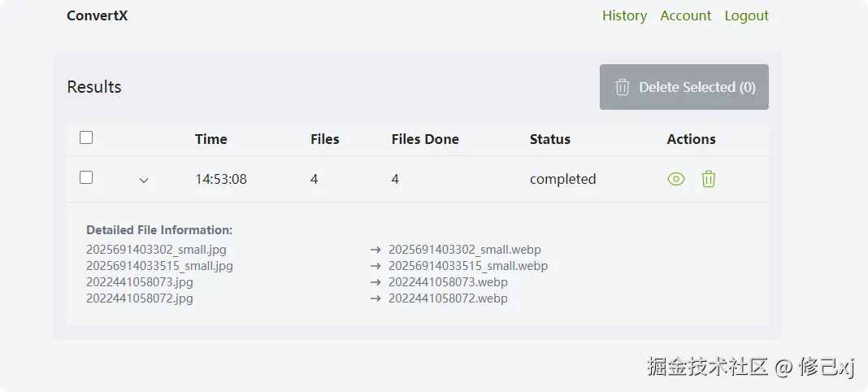Click trash icon on Delete Selected button
The image size is (868, 392).
click(623, 87)
